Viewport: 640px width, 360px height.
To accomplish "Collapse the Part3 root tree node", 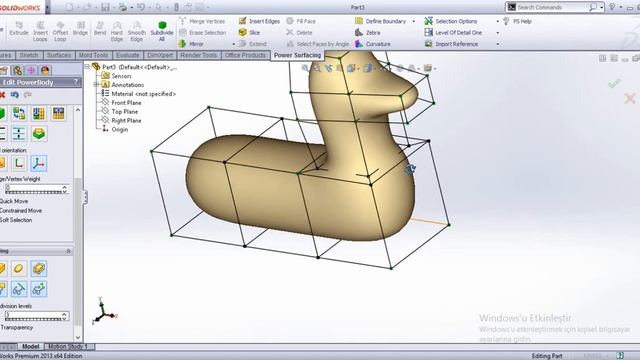I will (87, 67).
